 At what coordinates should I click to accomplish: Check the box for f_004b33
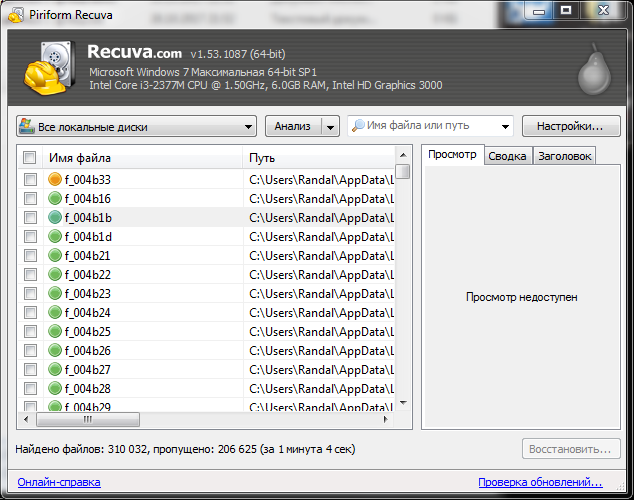pos(30,179)
